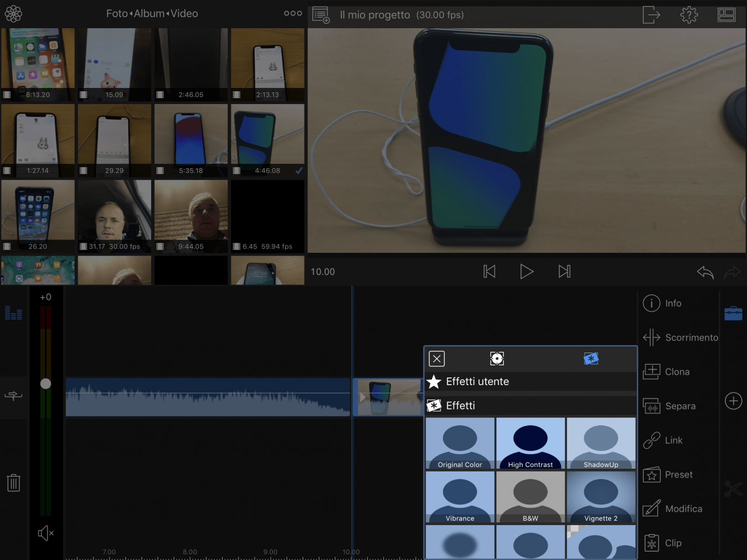747x560 pixels.
Task: Open the Preset option
Action: click(x=668, y=475)
